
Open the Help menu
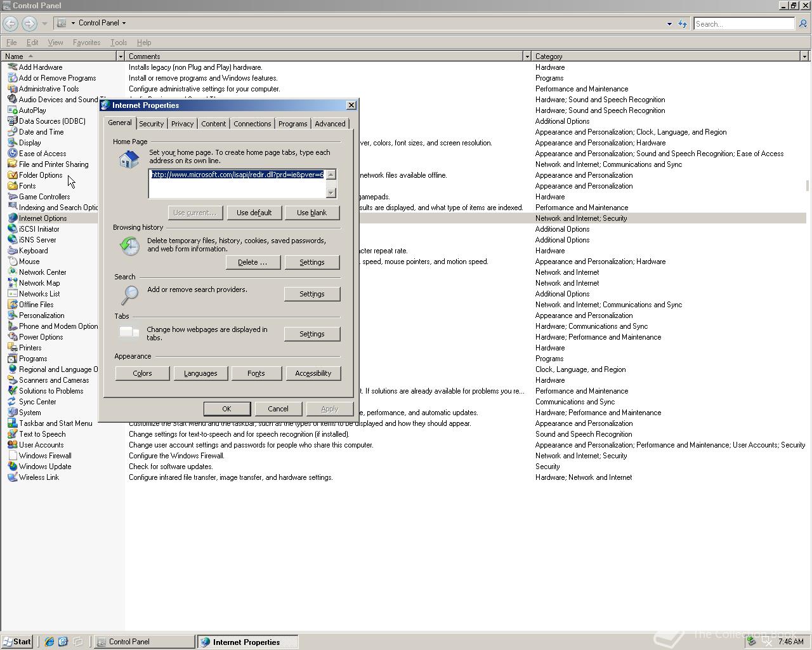tap(144, 43)
